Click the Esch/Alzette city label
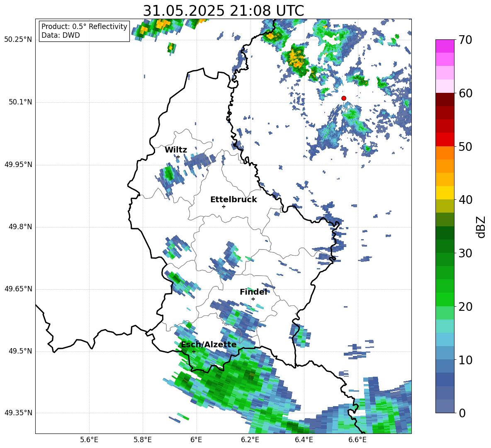The image size is (491, 448). coord(209,344)
